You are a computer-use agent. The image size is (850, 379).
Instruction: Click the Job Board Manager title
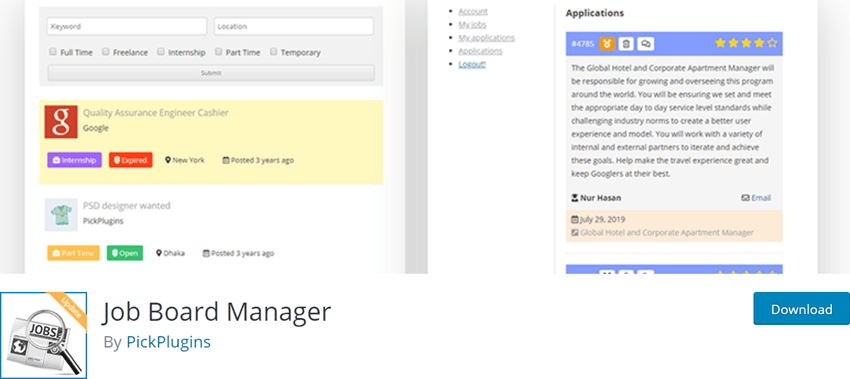[216, 312]
